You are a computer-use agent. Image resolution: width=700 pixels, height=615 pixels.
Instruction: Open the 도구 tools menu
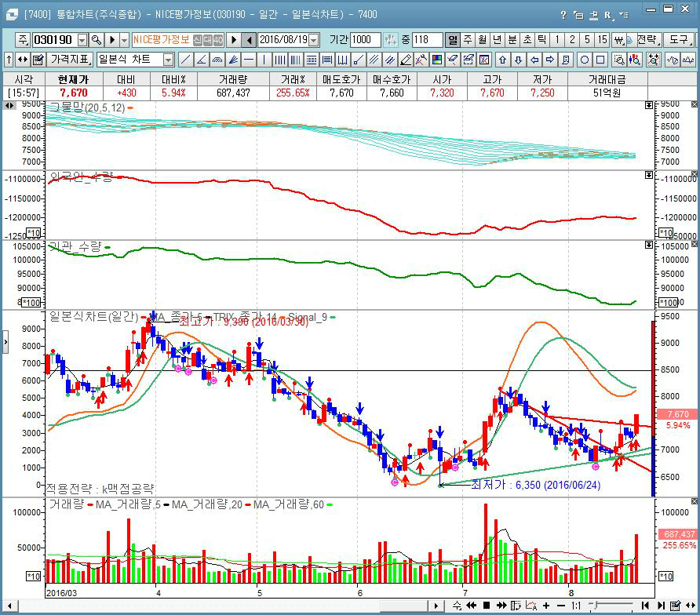(x=676, y=39)
